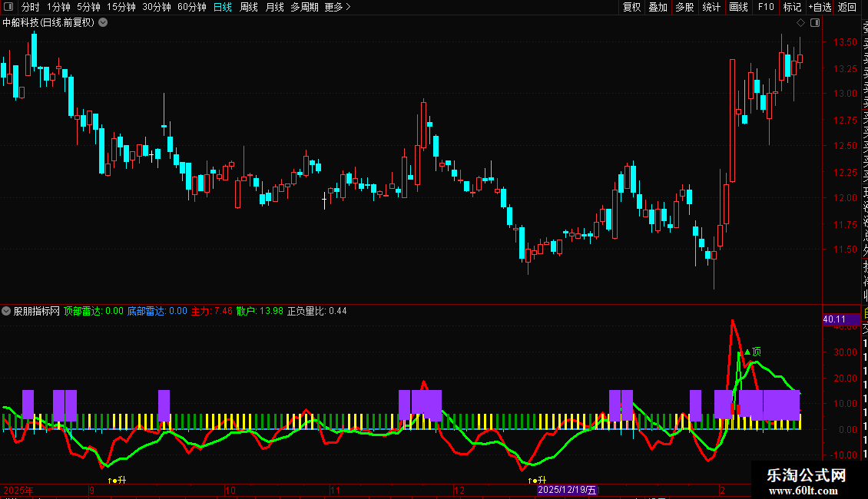This screenshot has height=499, width=868.
Task: Expand the indicator menu beside 股朋指标网
Action: 6,311
